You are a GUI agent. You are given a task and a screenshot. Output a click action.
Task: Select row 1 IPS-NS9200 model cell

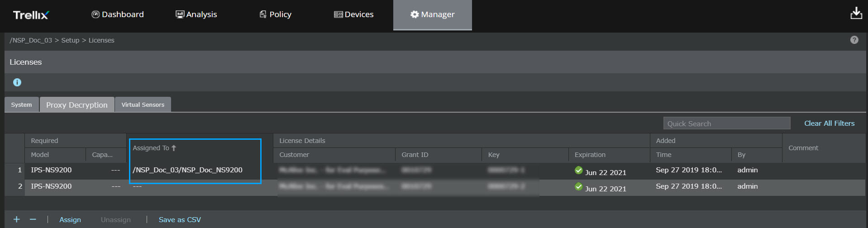coord(51,170)
